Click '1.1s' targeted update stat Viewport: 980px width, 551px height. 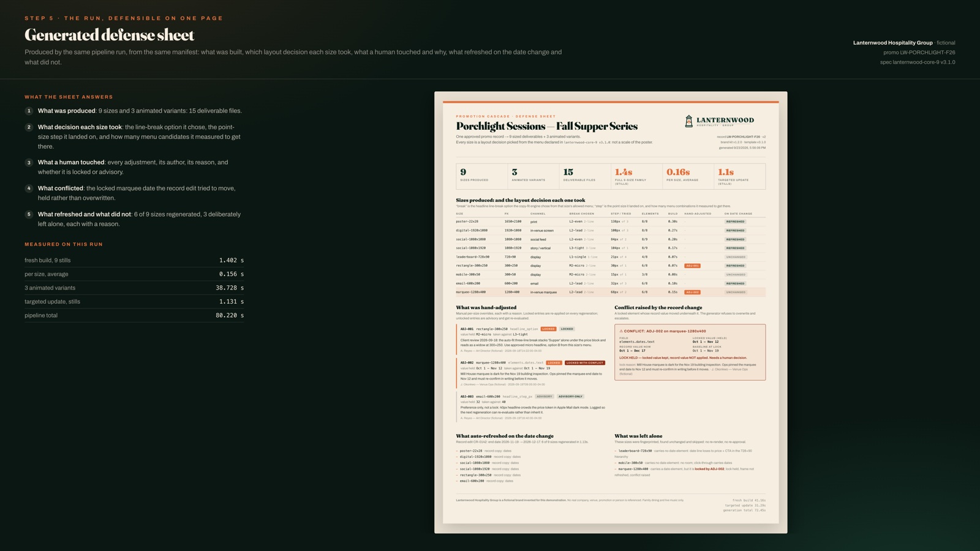726,172
